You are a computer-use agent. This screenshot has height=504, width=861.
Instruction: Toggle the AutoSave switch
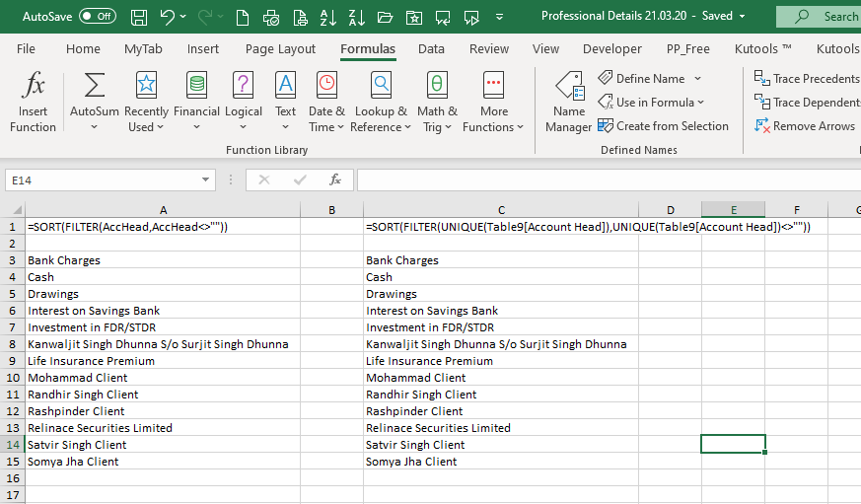click(98, 17)
